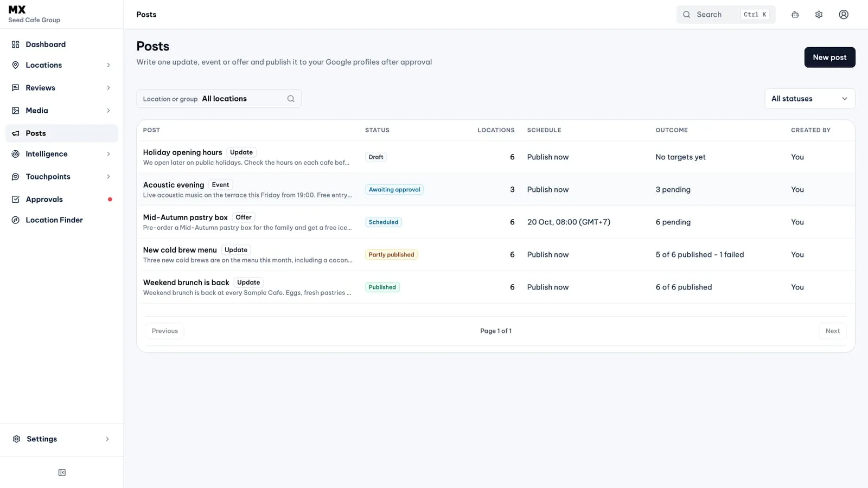868x488 pixels.
Task: Click the Intelligence sidebar icon
Action: tap(15, 154)
